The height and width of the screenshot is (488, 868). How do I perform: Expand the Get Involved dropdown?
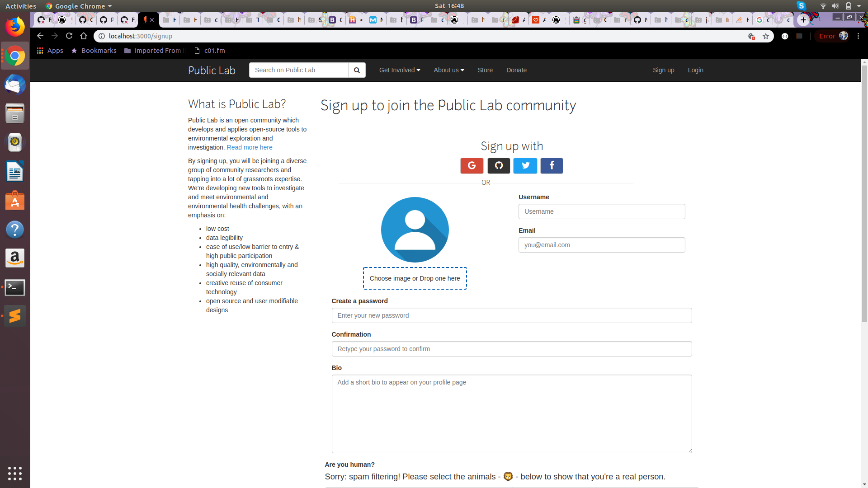400,70
